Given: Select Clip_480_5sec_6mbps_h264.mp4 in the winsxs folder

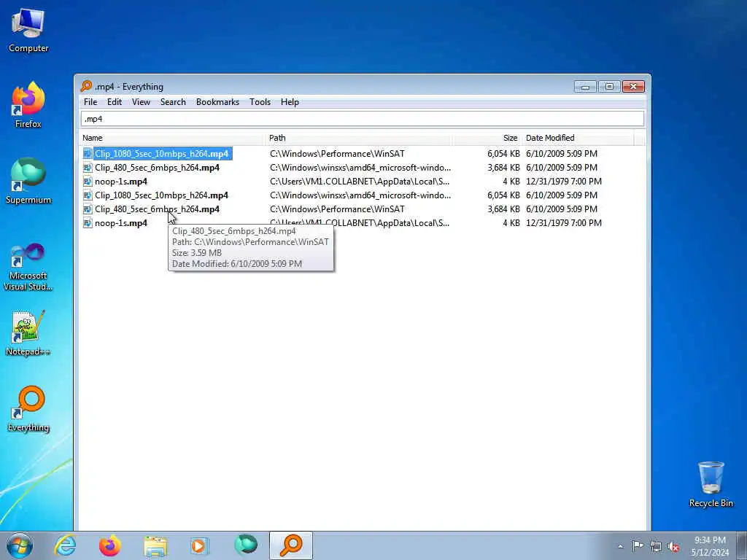Looking at the screenshot, I should 157,168.
